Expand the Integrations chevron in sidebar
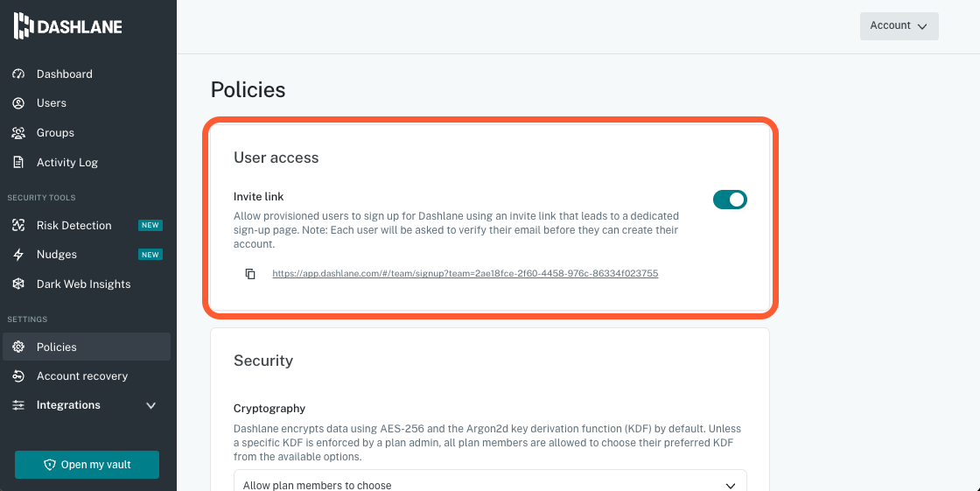Viewport: 980px width, 491px height. tap(150, 406)
